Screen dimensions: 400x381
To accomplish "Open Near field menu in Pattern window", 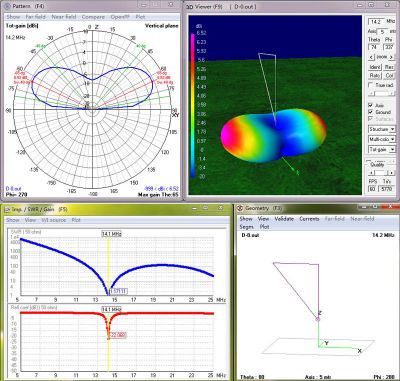I will (64, 17).
